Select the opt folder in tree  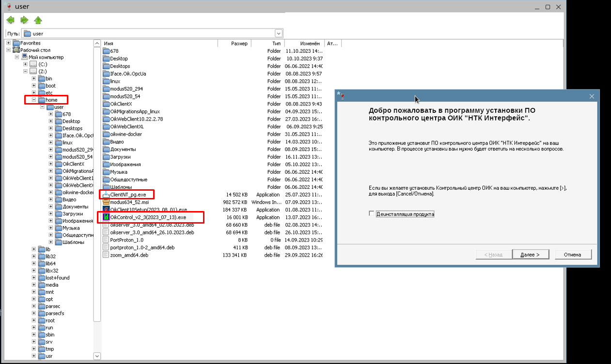pyautogui.click(x=49, y=299)
